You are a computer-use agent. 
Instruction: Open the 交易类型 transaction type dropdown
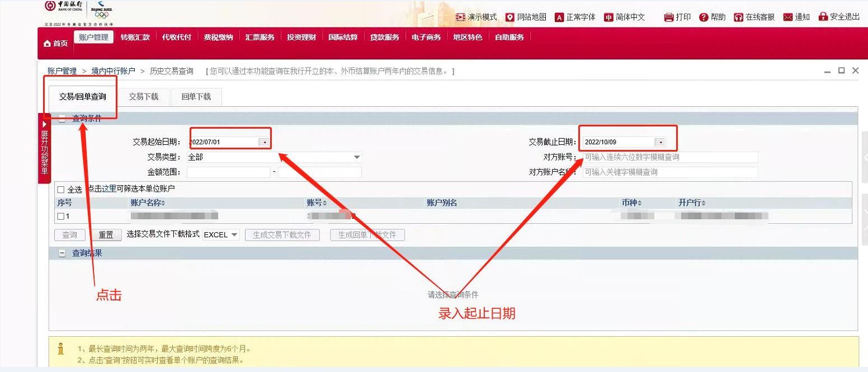pos(356,157)
